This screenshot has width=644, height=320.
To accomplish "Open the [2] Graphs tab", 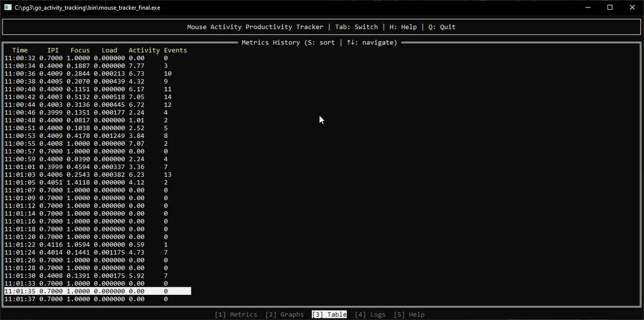I will pos(284,315).
